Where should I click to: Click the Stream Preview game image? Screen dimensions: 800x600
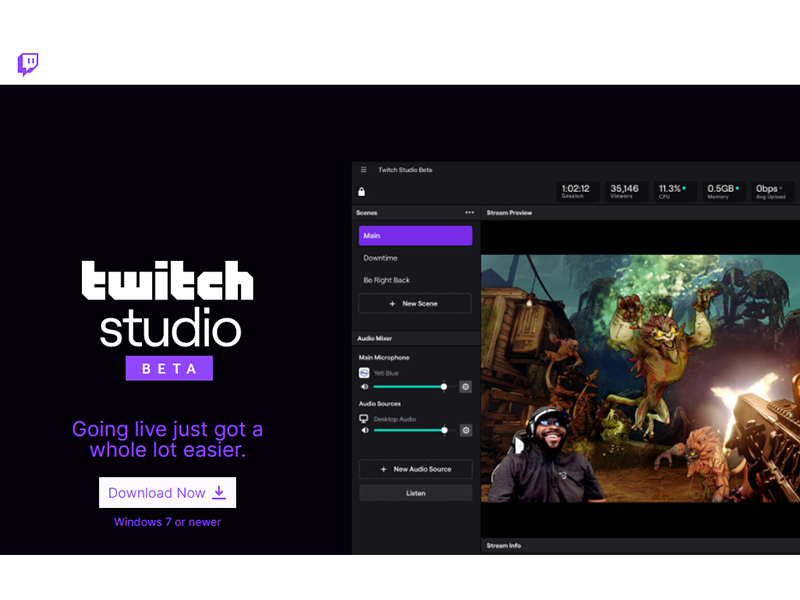click(640, 379)
